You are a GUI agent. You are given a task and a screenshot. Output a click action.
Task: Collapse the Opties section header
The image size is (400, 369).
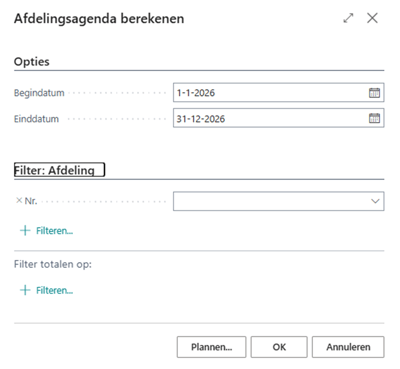[32, 62]
